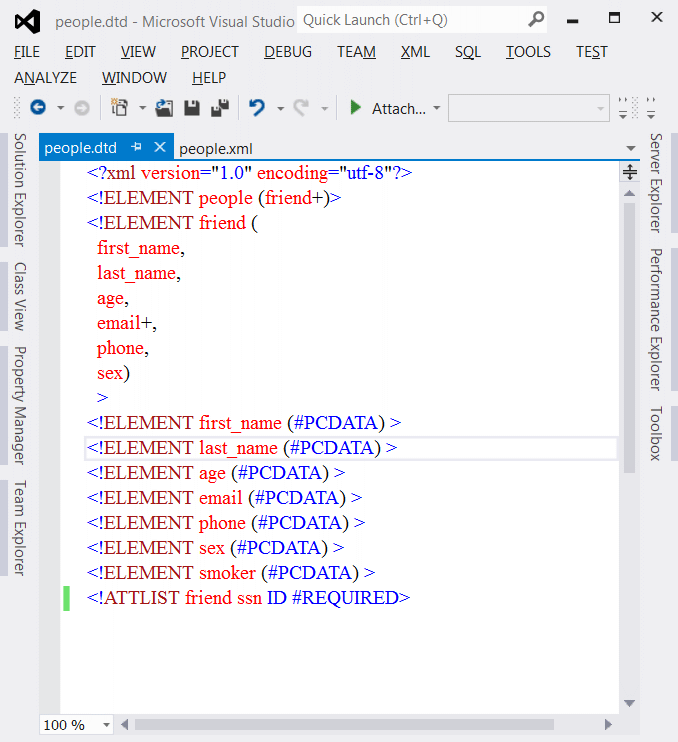Show the Performance Explorer side panel
The height and width of the screenshot is (742, 678).
tap(656, 319)
